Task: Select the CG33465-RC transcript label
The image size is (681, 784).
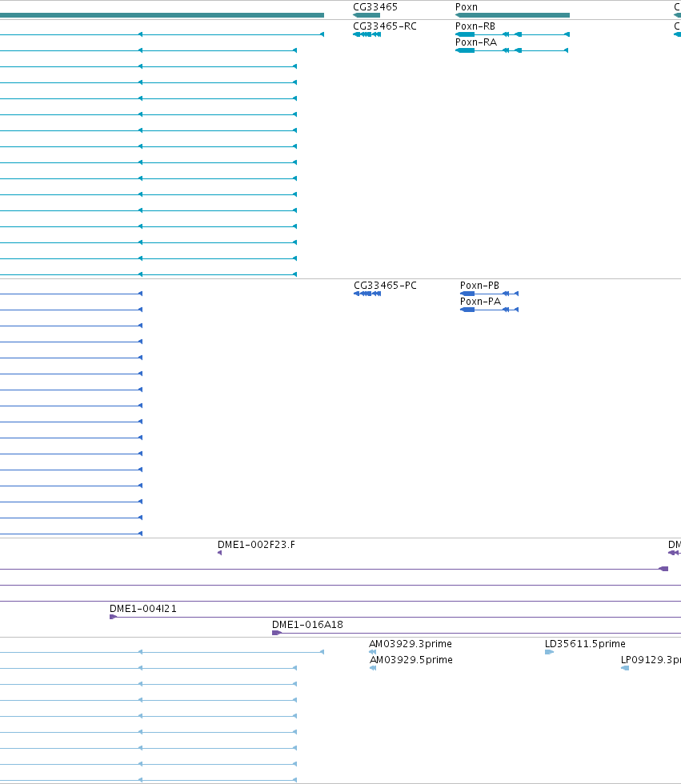Action: pos(384,26)
